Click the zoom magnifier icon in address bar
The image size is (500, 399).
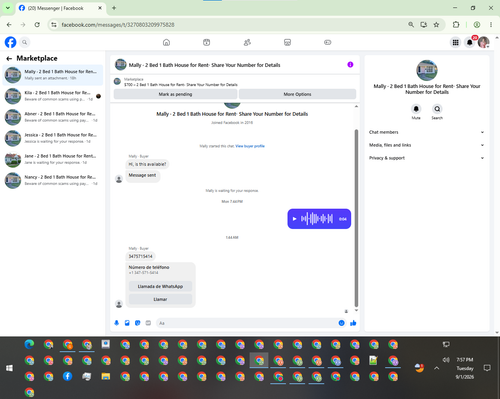tap(411, 25)
